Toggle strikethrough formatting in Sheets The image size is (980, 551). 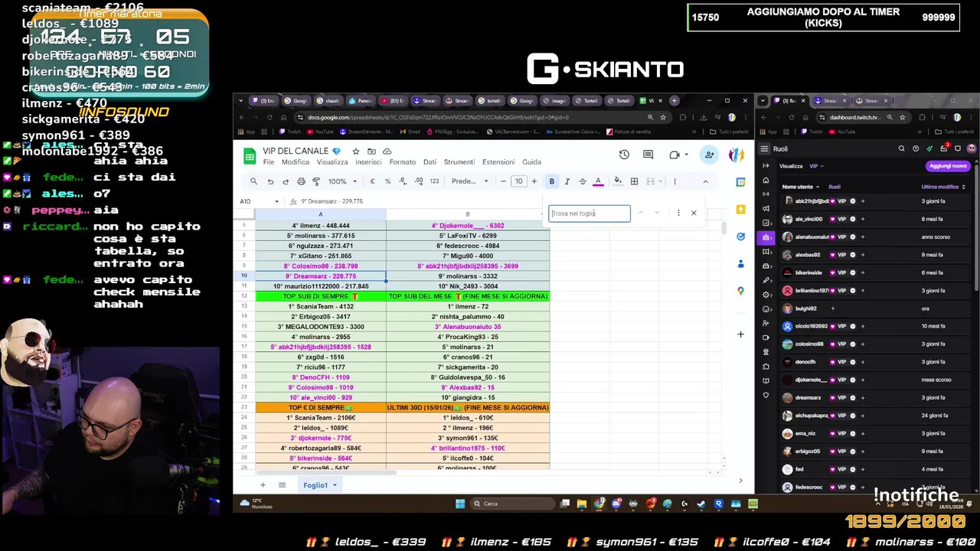[x=583, y=181]
